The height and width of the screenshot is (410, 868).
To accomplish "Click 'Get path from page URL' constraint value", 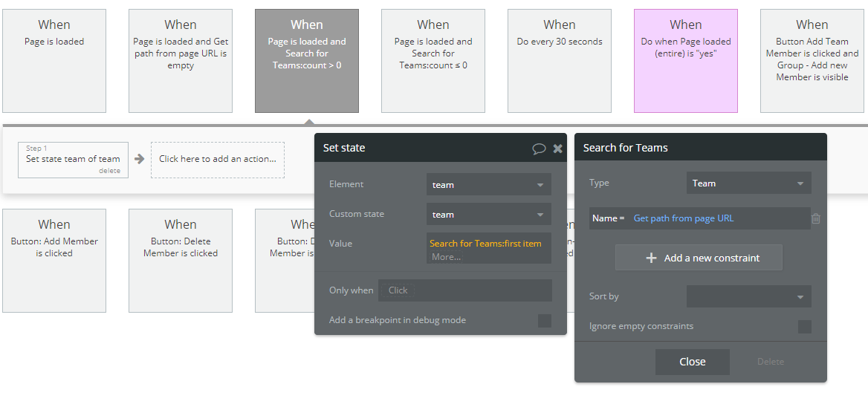I will click(x=684, y=218).
